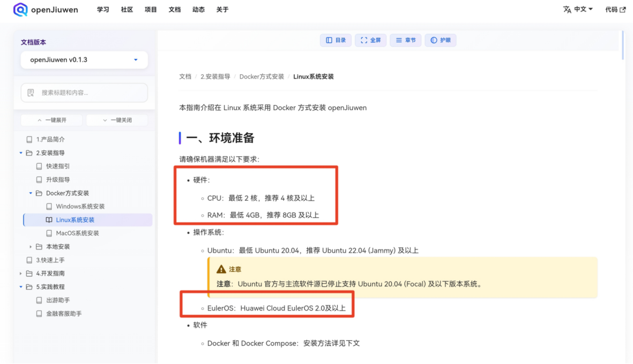Open 1.产品简介 page

(x=50, y=140)
